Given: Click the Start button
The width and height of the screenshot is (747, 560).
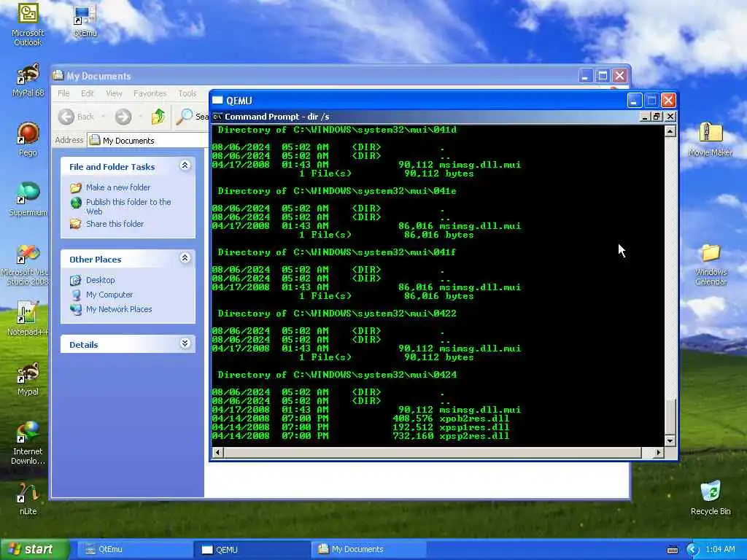Looking at the screenshot, I should (x=34, y=550).
